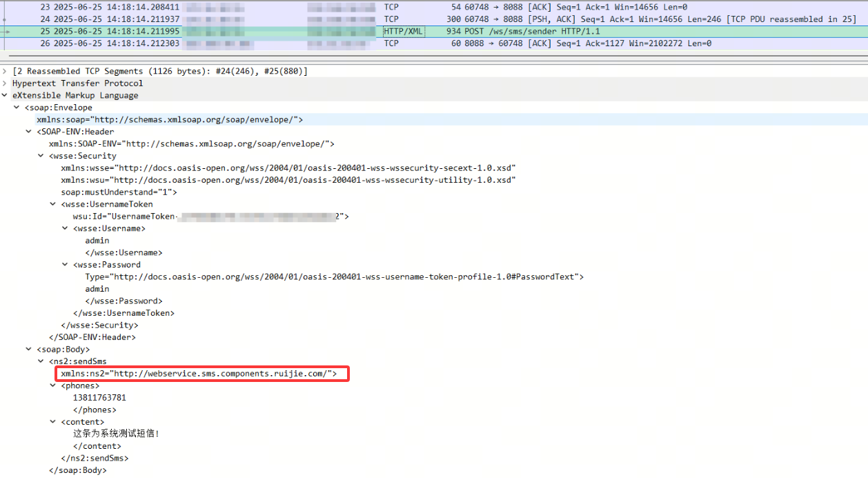Collapse the SOAP-ENV:Header node
This screenshot has width=868, height=484.
[x=29, y=132]
